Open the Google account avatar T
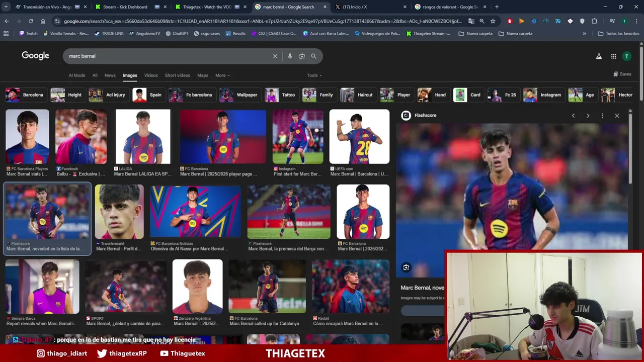644x362 pixels. (626, 56)
